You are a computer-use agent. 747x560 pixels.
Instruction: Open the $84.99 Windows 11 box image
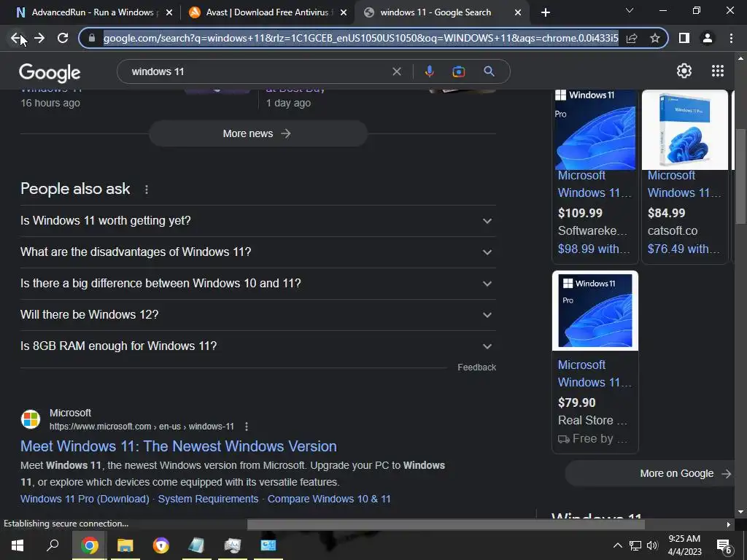tap(684, 130)
